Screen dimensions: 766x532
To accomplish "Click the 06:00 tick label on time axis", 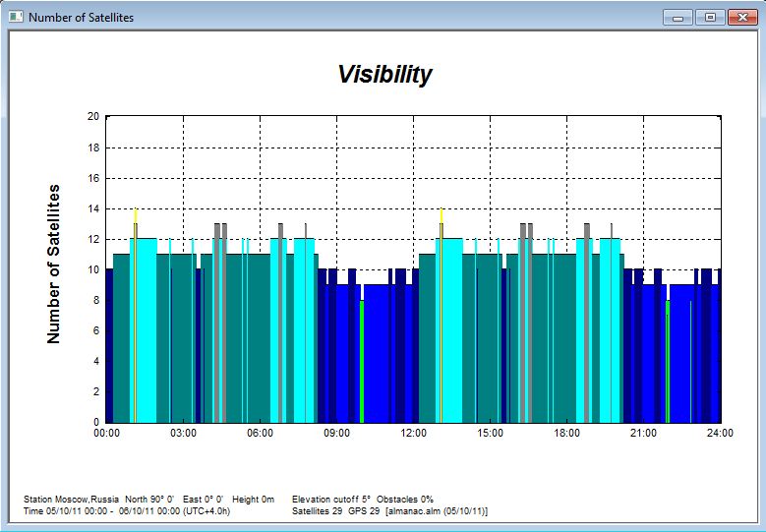I will tap(260, 433).
